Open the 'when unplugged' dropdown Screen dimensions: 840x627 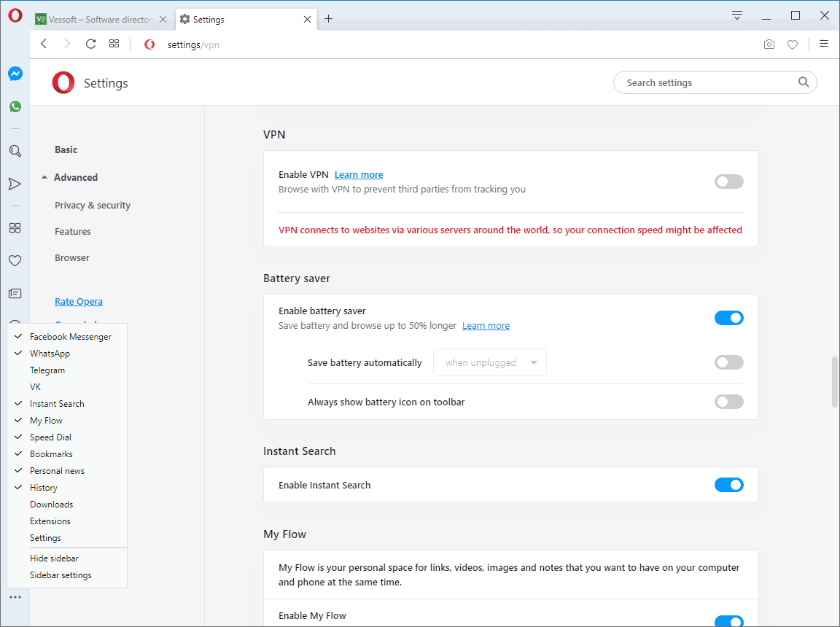click(490, 362)
